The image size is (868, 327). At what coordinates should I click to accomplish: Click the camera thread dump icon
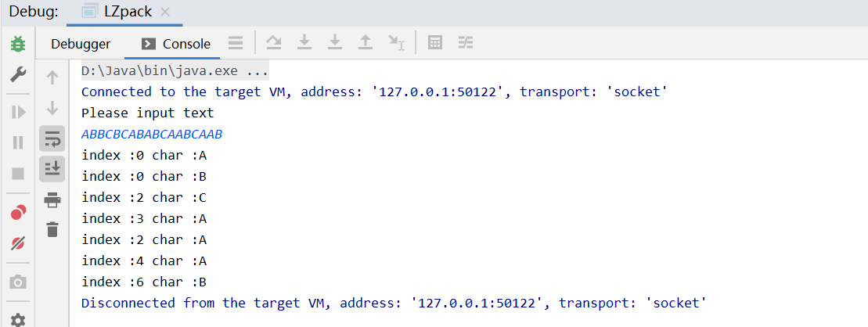pos(18,282)
